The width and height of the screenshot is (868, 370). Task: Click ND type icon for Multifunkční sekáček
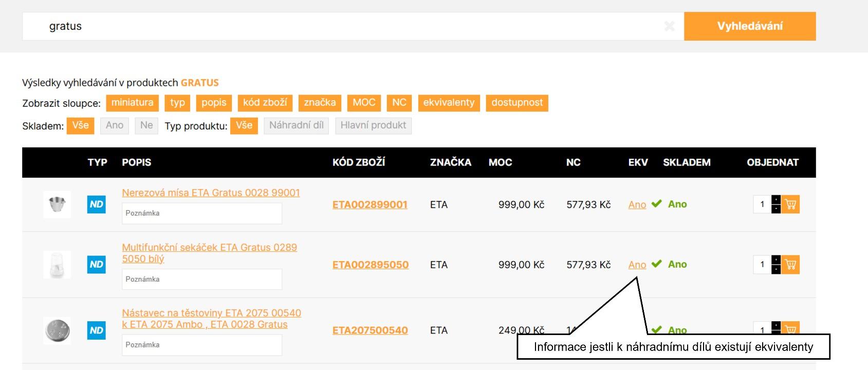(x=97, y=265)
